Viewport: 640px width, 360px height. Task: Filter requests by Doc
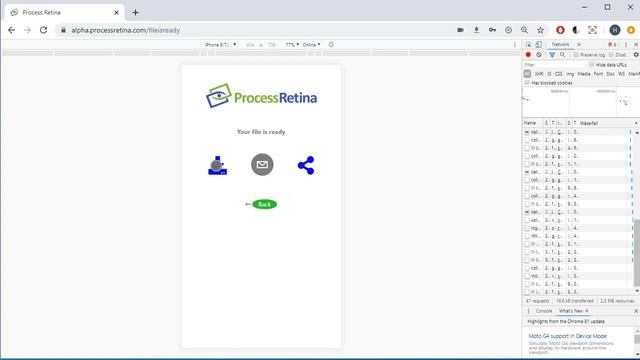click(x=610, y=74)
